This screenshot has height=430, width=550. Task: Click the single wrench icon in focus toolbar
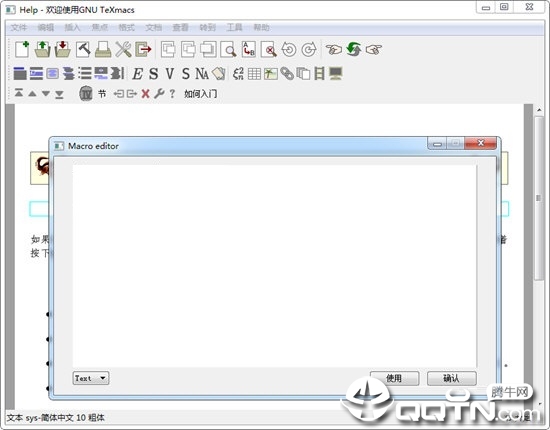(159, 94)
